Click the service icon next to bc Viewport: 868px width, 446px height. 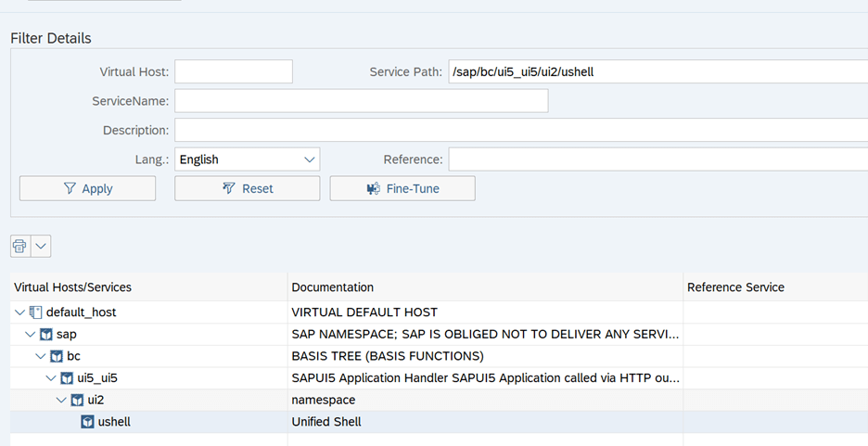point(57,356)
